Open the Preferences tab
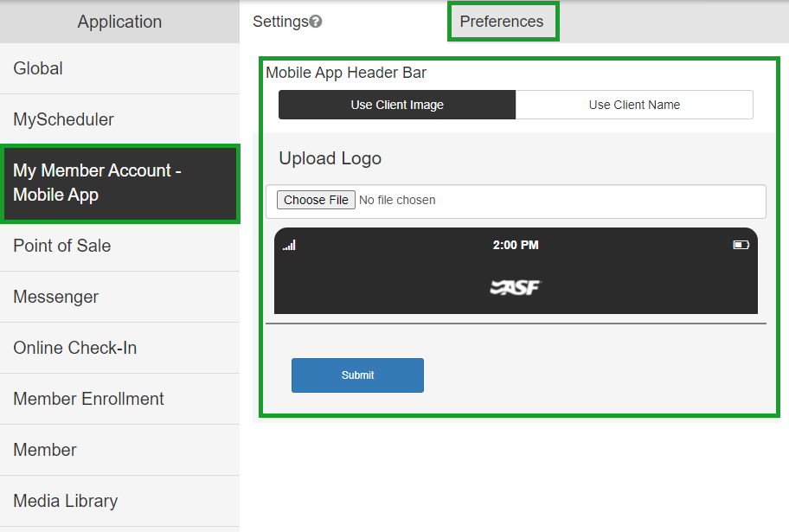Viewport: 789px width, 532px height. (x=502, y=22)
